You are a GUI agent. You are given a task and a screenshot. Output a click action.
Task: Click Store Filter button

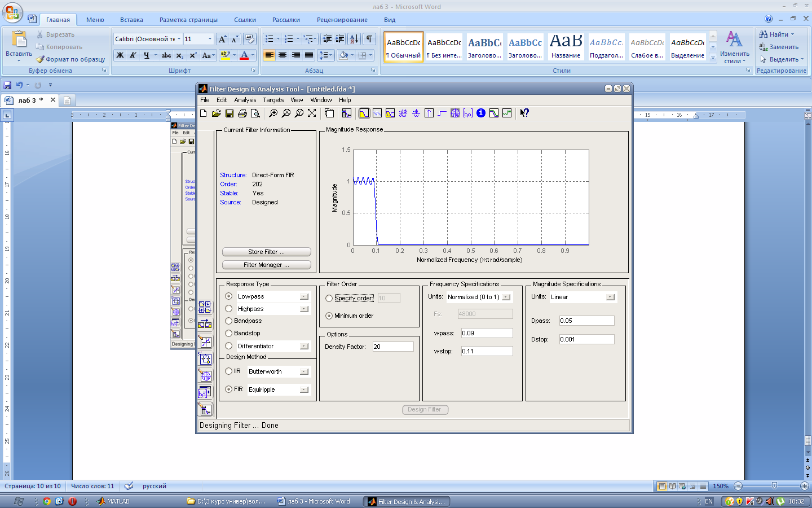[267, 252]
